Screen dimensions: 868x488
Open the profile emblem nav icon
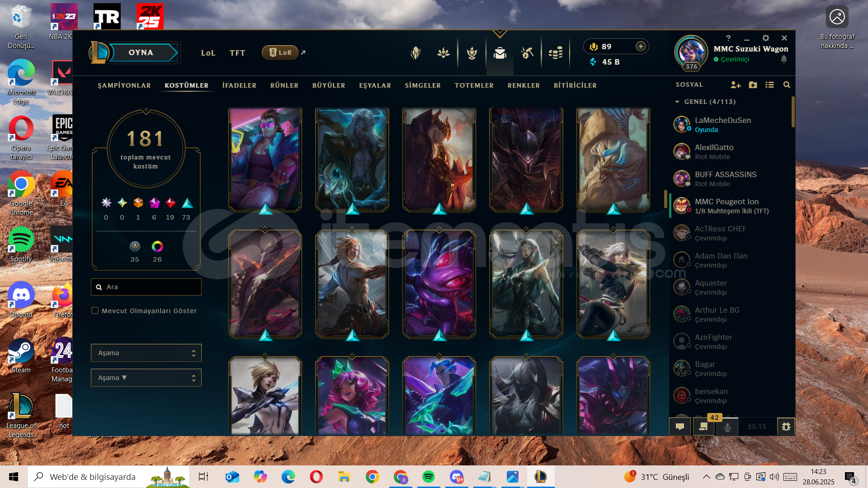click(x=472, y=53)
